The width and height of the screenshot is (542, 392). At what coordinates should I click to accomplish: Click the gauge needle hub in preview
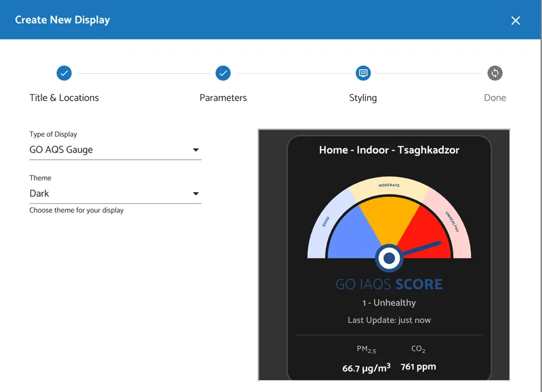[389, 258]
